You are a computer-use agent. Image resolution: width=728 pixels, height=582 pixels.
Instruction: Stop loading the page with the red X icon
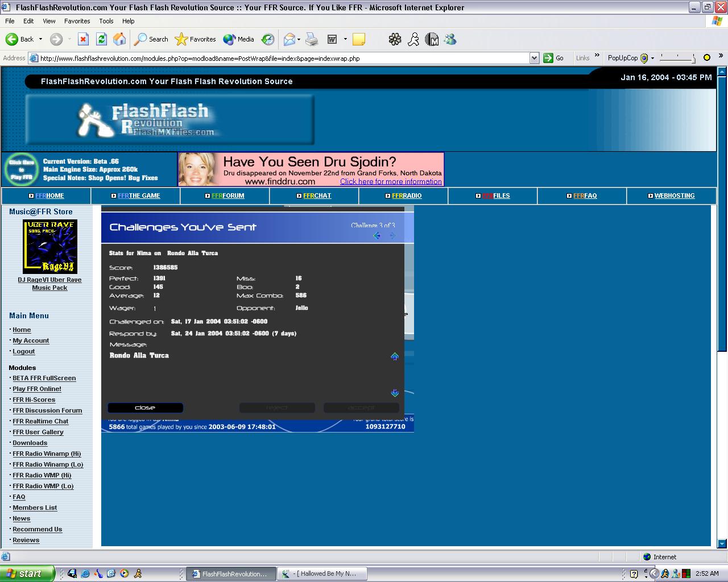pyautogui.click(x=83, y=39)
